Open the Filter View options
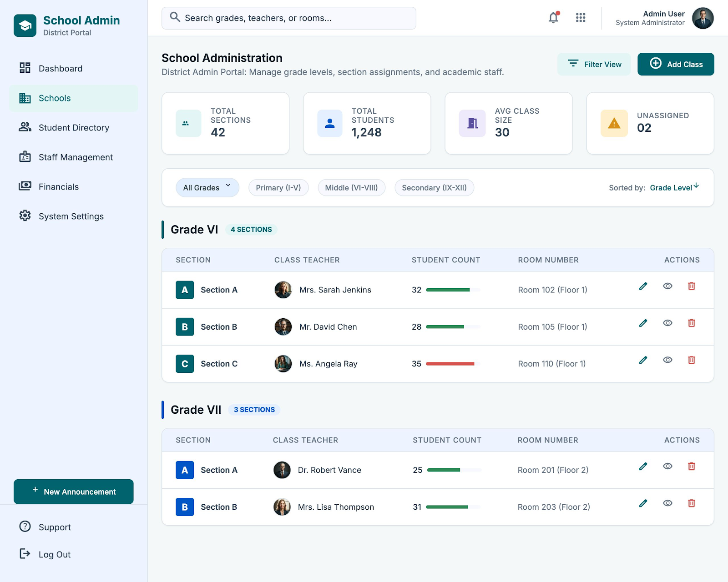728x582 pixels. [594, 64]
